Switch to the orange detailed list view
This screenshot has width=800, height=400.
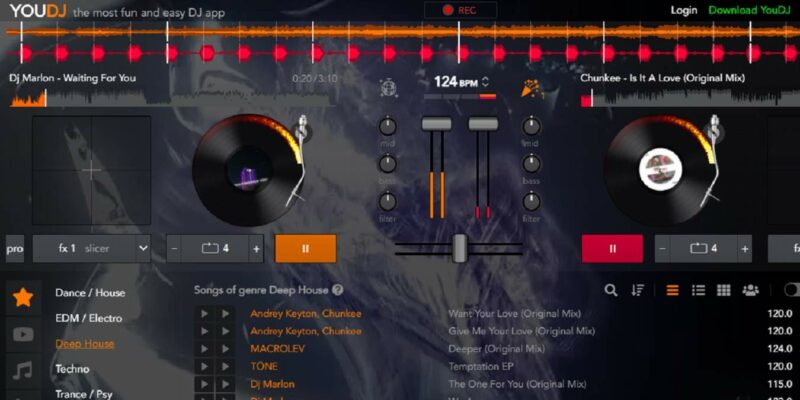click(x=672, y=290)
